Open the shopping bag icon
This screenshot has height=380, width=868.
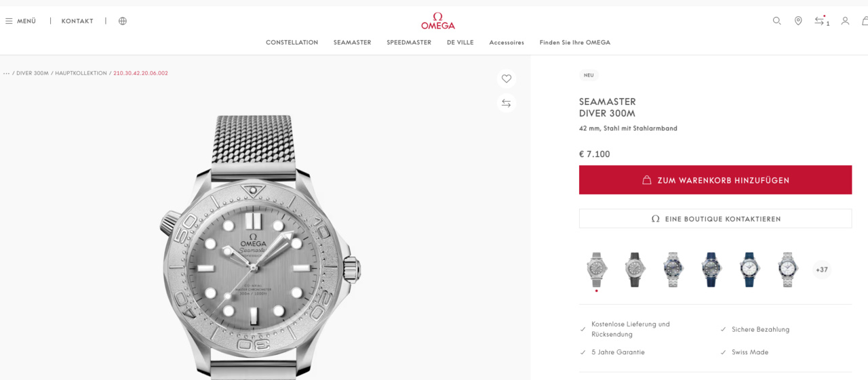coord(865,21)
